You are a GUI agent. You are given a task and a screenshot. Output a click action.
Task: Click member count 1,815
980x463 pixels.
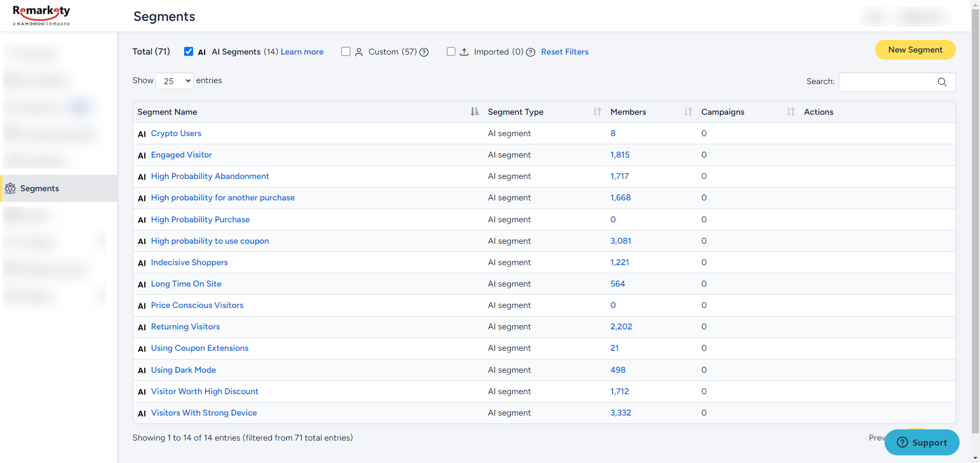pos(620,155)
